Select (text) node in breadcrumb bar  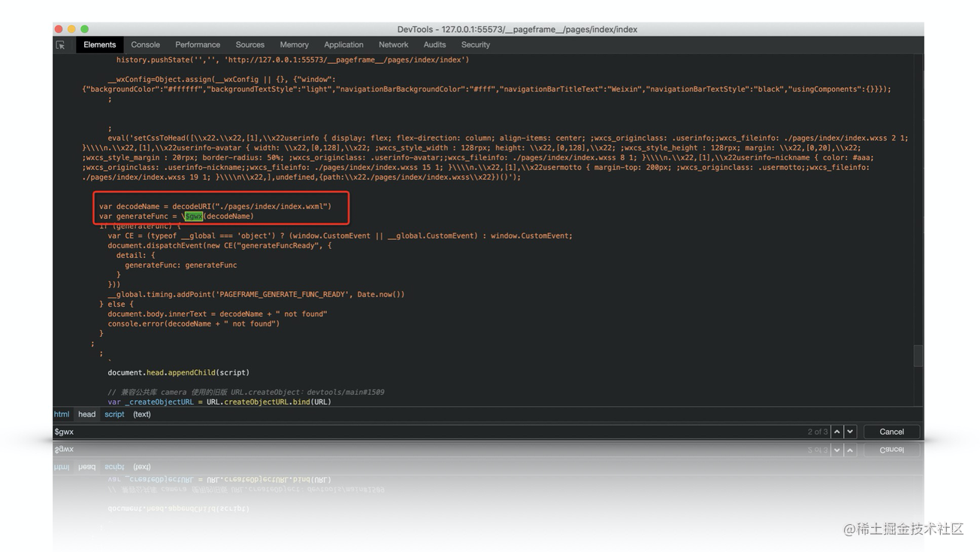click(142, 414)
